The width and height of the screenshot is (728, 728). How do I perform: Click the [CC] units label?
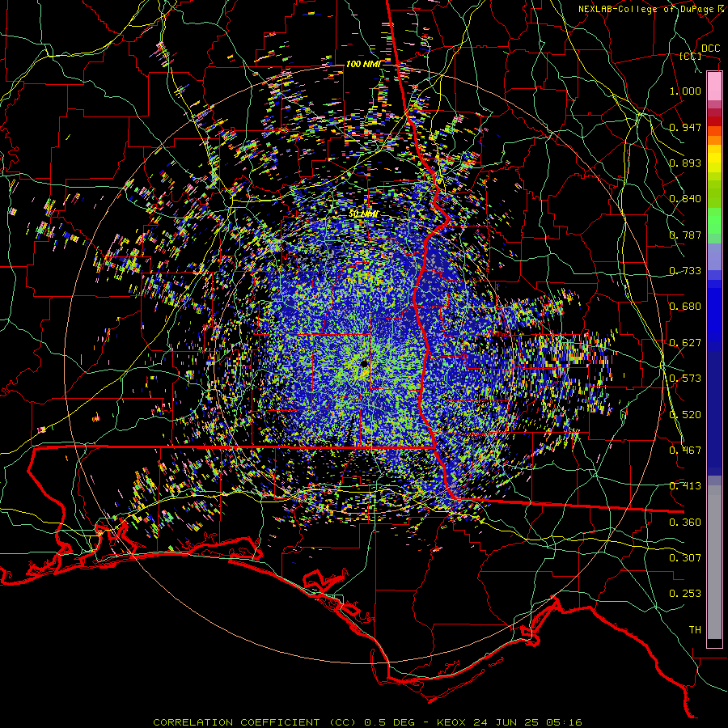pyautogui.click(x=690, y=56)
